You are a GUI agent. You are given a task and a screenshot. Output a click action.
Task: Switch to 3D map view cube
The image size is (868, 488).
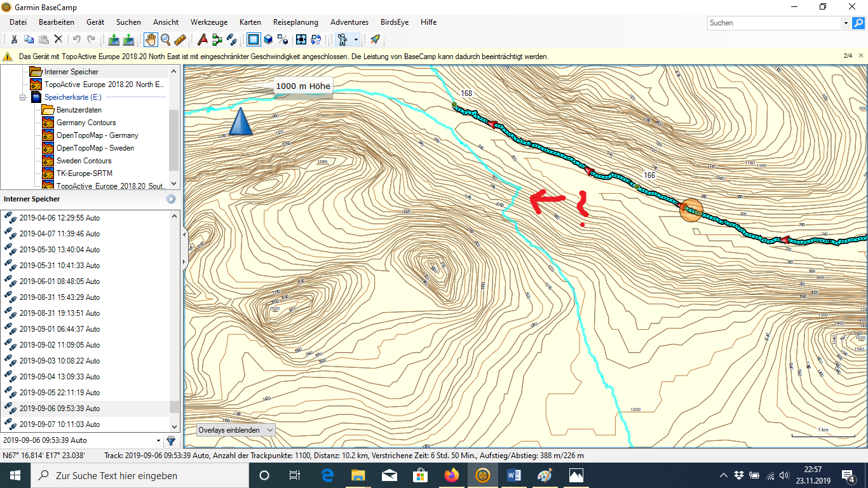[x=268, y=39]
